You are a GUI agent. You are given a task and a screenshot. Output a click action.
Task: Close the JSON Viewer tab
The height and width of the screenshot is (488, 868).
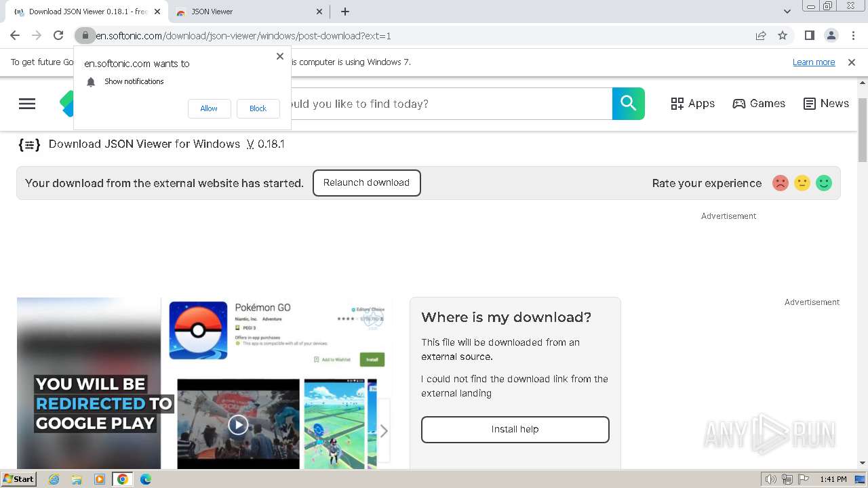[320, 12]
